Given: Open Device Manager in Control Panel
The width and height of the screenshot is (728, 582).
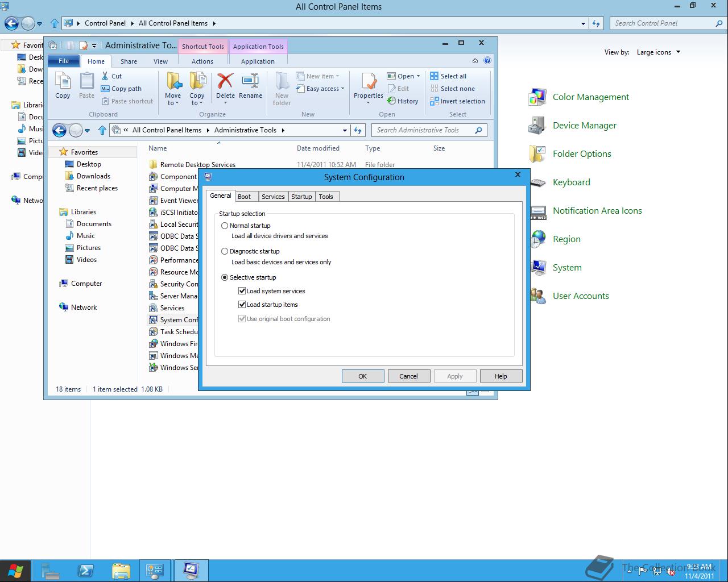Looking at the screenshot, I should point(573,126).
